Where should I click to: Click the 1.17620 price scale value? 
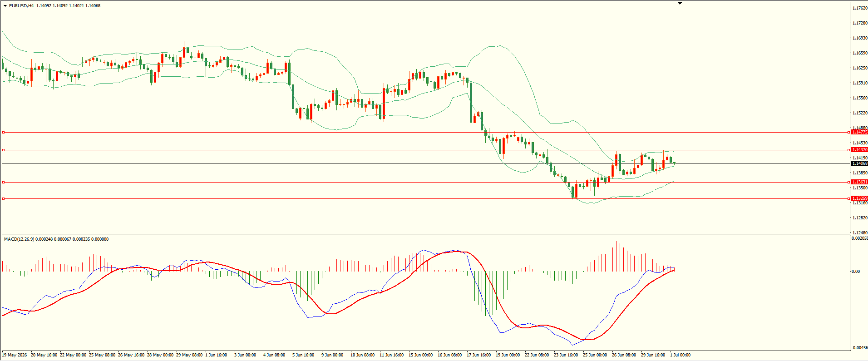click(860, 8)
